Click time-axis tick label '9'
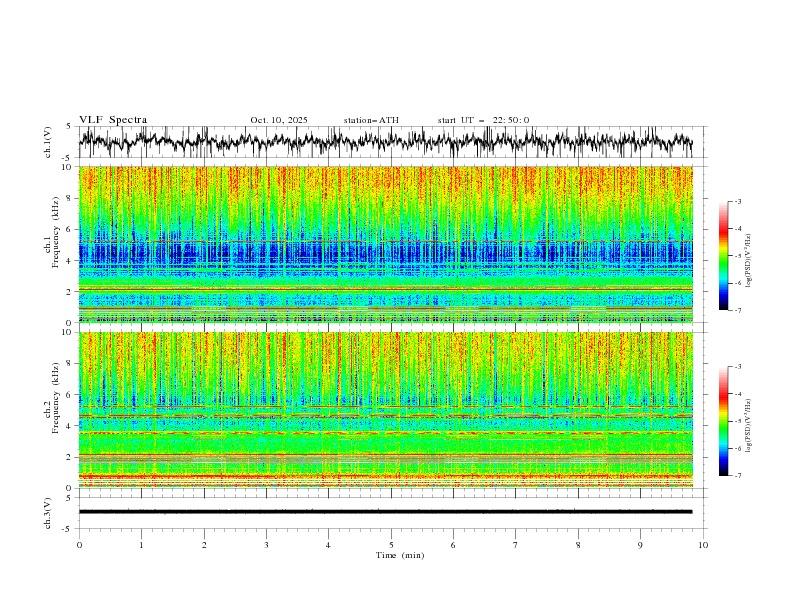Screen dimensions: 792x612 click(640, 545)
